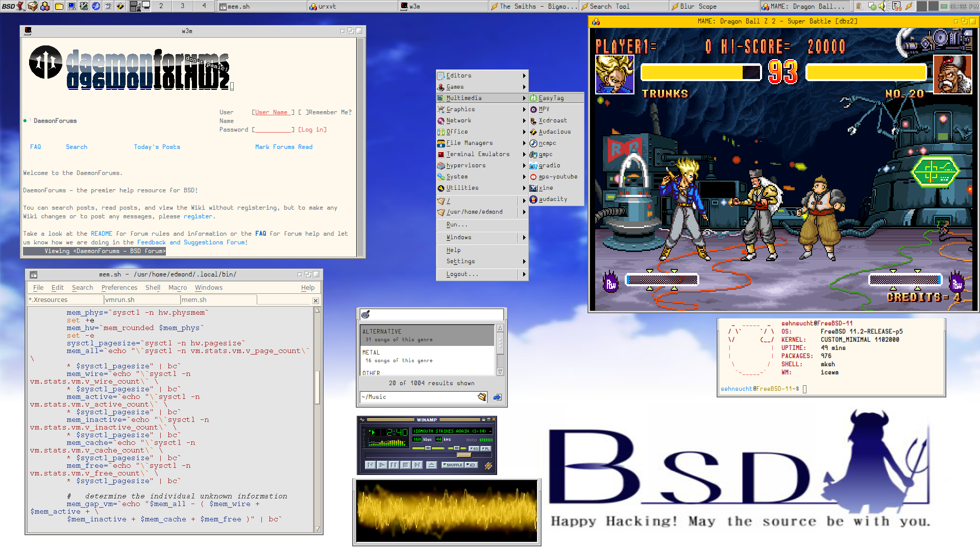Click the blue globe browser launcher

point(96,6)
